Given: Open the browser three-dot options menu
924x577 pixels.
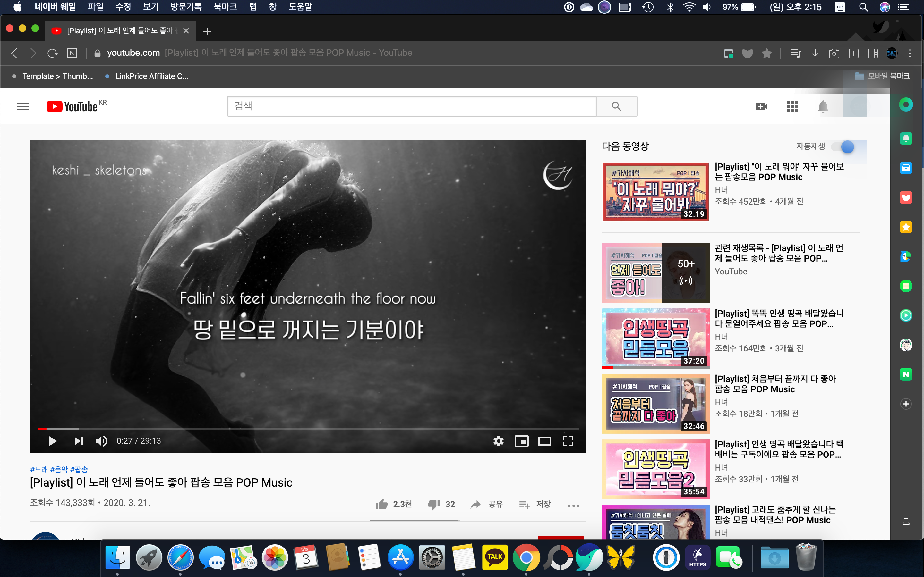Looking at the screenshot, I should 910,54.
